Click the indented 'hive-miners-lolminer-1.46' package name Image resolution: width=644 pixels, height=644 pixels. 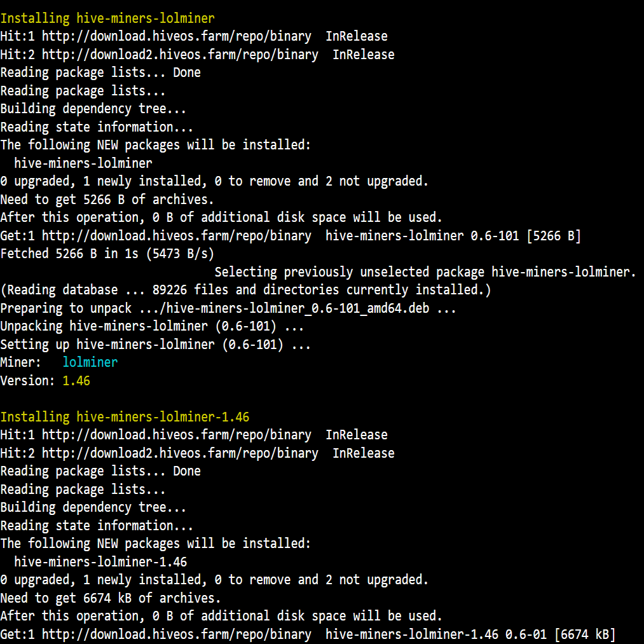tap(100, 562)
